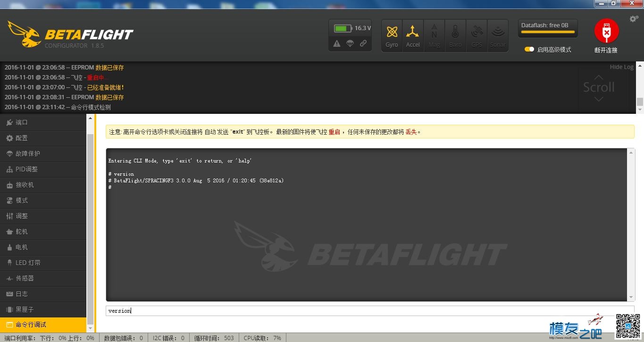Viewport: 644px width, 342px height.
Task: Select the 命令行调试 CLI tab
Action: tap(43, 325)
